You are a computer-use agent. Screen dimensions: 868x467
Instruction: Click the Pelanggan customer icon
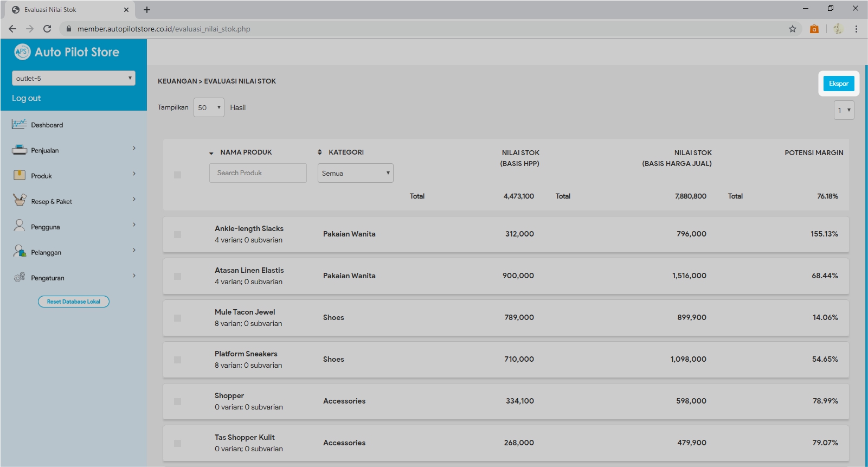[19, 251]
